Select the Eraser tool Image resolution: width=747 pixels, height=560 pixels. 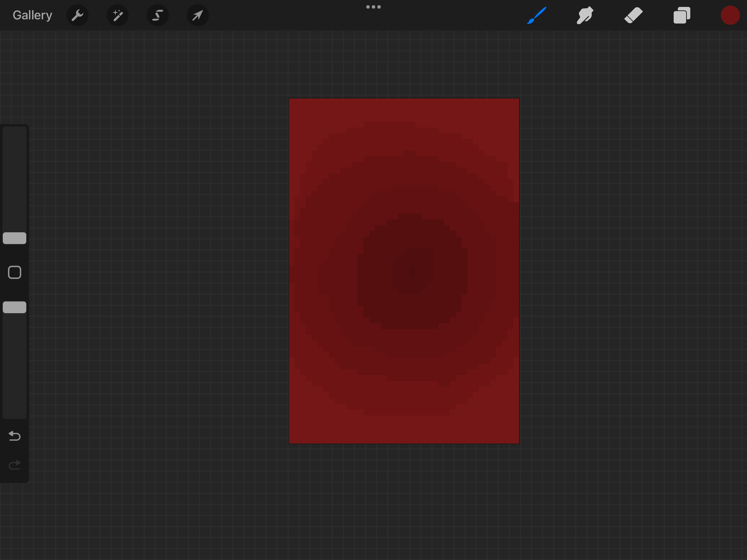point(633,15)
